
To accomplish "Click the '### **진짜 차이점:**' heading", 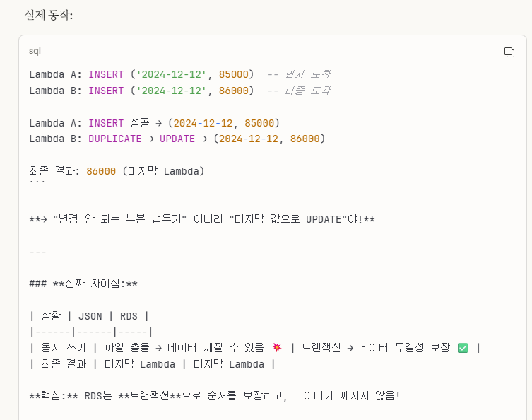I will pyautogui.click(x=83, y=284).
